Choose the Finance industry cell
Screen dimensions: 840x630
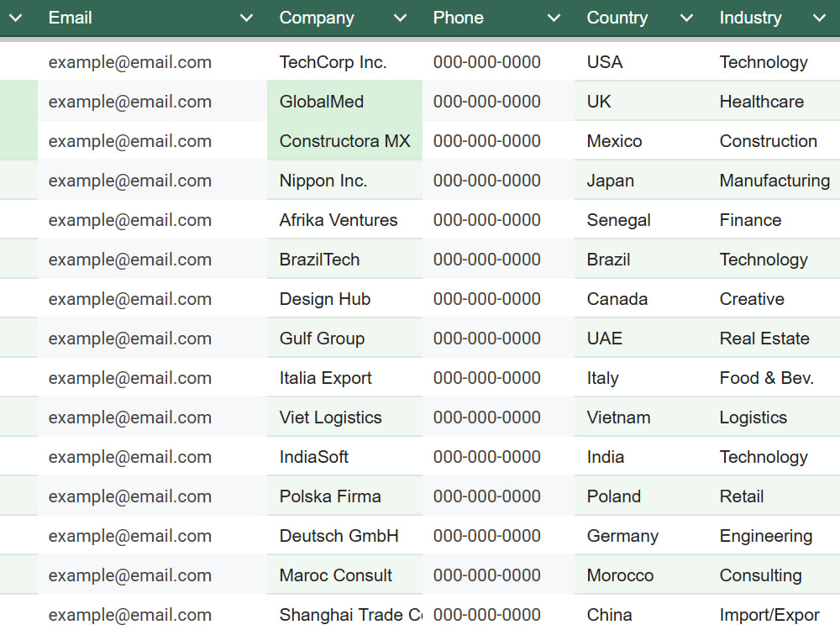(x=774, y=220)
